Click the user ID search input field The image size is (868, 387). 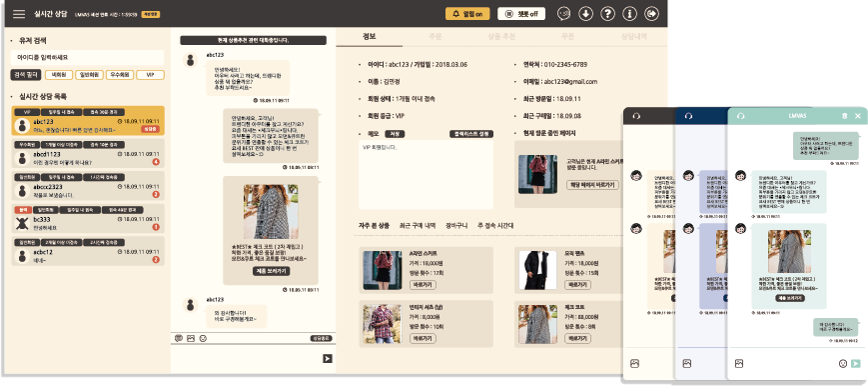tap(87, 57)
